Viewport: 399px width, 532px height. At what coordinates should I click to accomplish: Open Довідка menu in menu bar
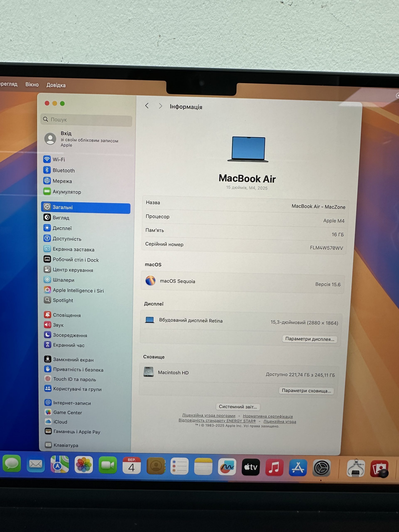tap(56, 85)
